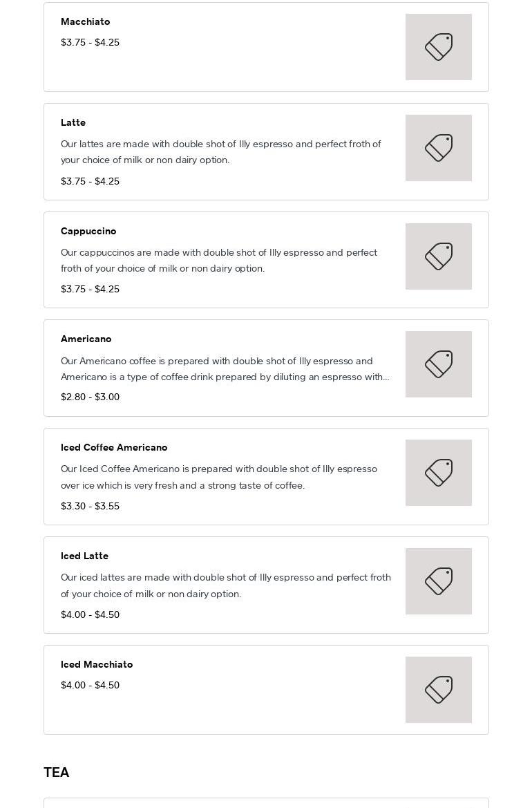The height and width of the screenshot is (808, 532).
Task: Click the Iced Coffee Americano $3.30 - $3.55 price
Action: tap(90, 506)
